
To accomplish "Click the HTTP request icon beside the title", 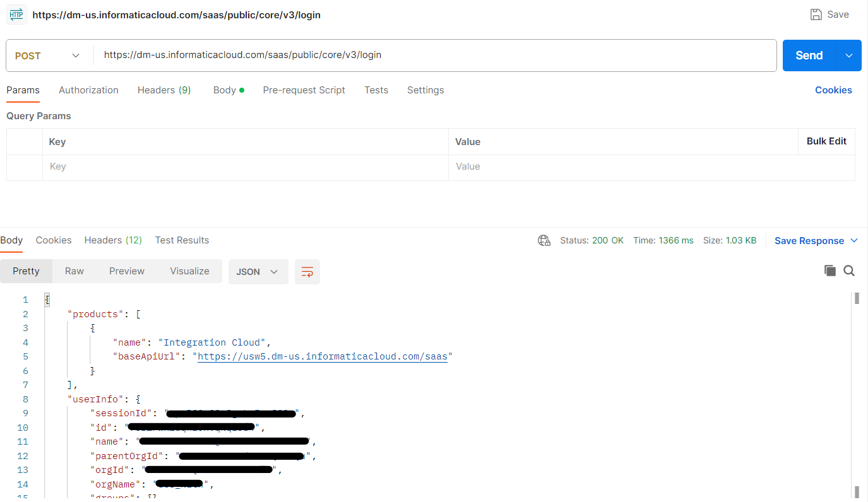I will click(16, 15).
